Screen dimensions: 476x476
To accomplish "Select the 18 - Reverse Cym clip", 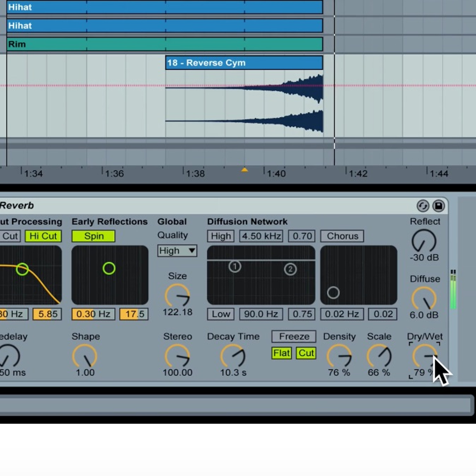I will [x=244, y=63].
